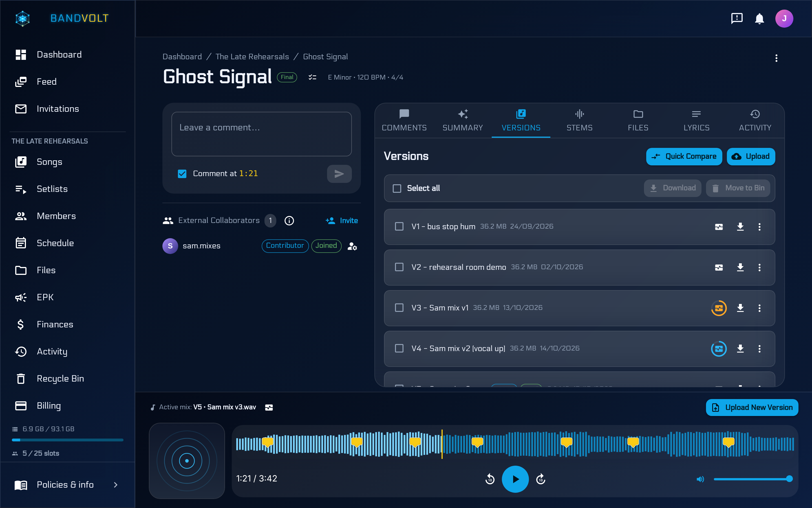Image resolution: width=812 pixels, height=508 pixels.
Task: Click the Quick Compare button
Action: [684, 157]
